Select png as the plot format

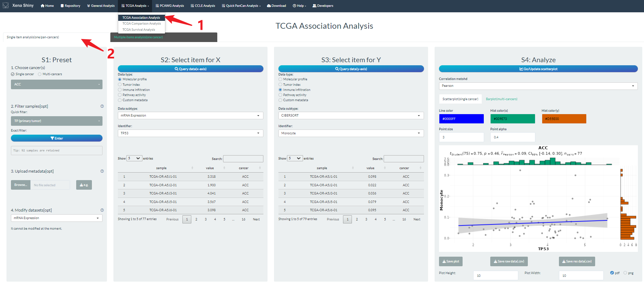625,273
